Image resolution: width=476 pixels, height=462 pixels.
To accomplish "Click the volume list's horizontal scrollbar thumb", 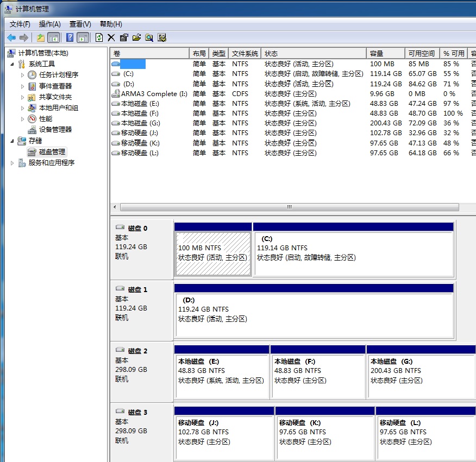I will 289,207.
